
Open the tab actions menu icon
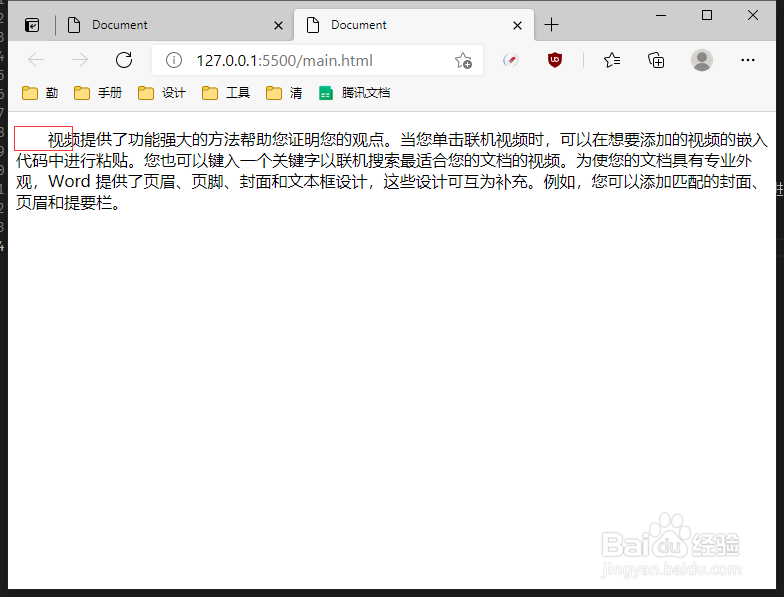coord(32,25)
